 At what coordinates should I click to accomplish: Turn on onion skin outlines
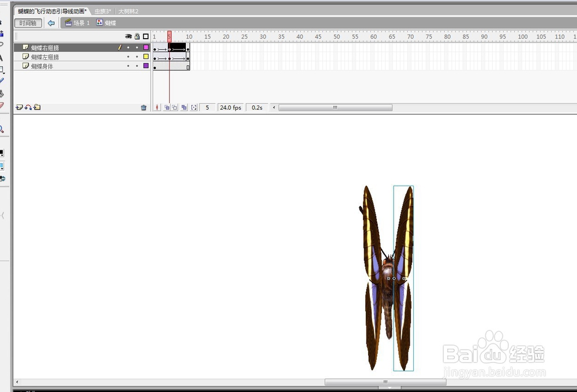(175, 107)
